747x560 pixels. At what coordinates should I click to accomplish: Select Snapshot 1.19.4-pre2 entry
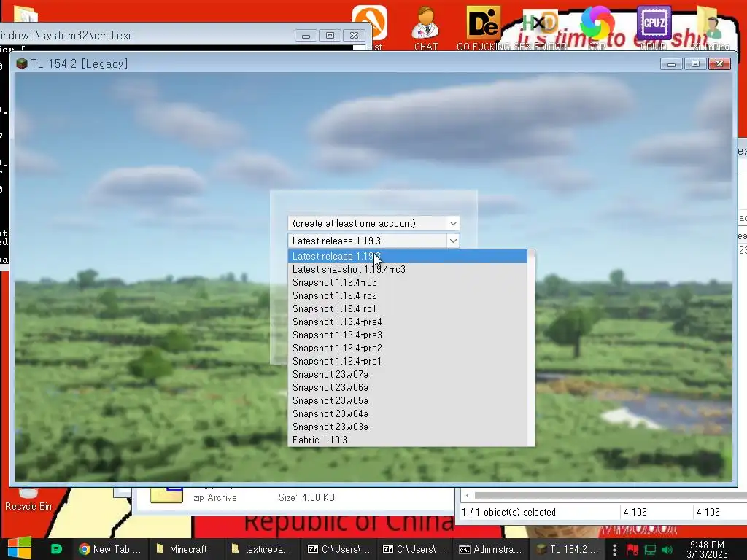(407, 348)
